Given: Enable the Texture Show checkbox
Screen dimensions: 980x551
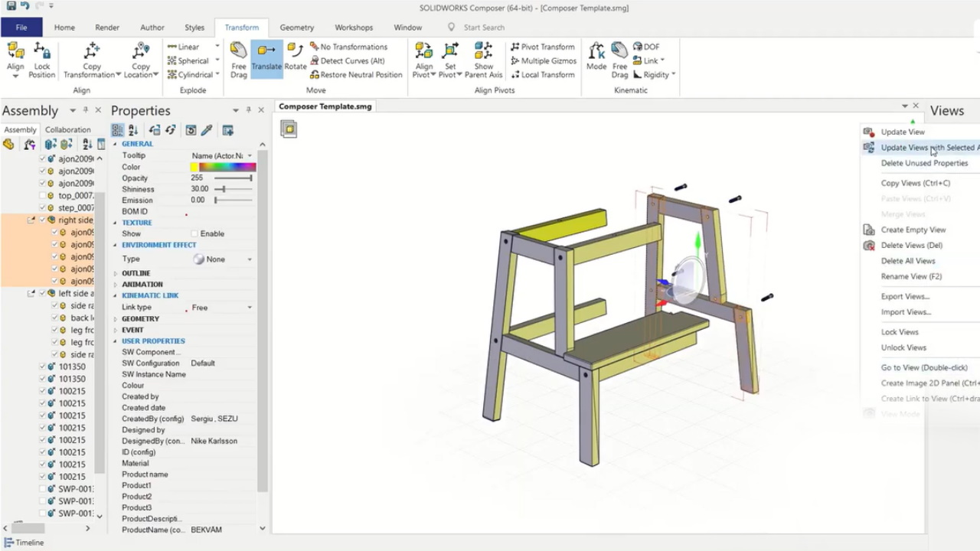Looking at the screenshot, I should [x=194, y=233].
